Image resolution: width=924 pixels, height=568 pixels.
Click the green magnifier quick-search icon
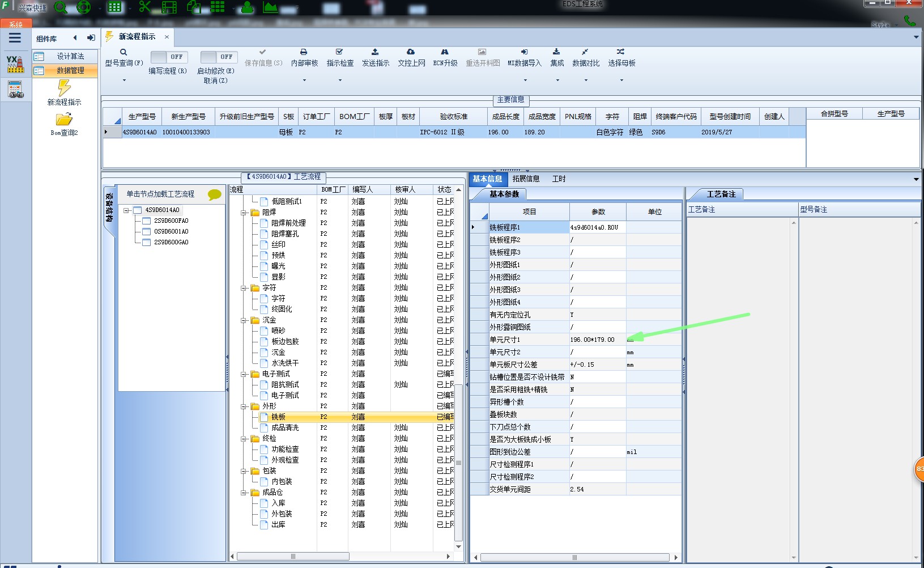[61, 7]
